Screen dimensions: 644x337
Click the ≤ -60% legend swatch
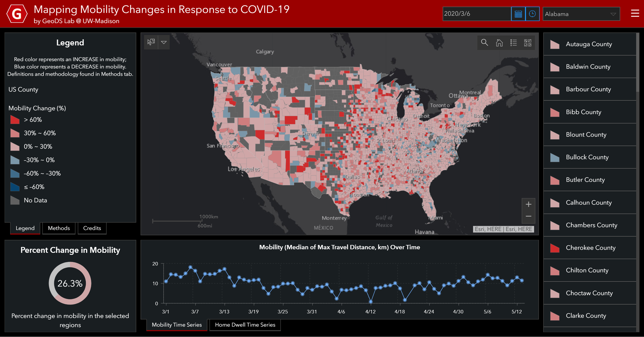click(x=15, y=187)
